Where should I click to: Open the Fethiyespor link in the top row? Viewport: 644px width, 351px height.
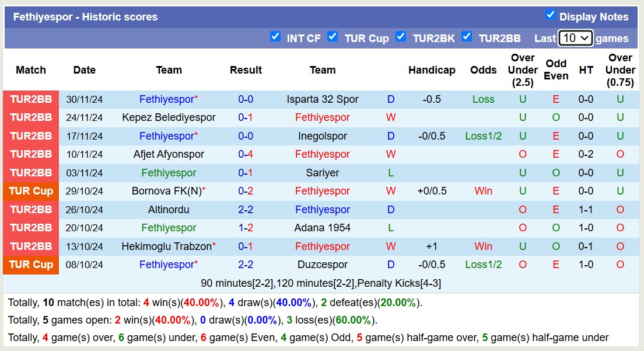pos(166,99)
